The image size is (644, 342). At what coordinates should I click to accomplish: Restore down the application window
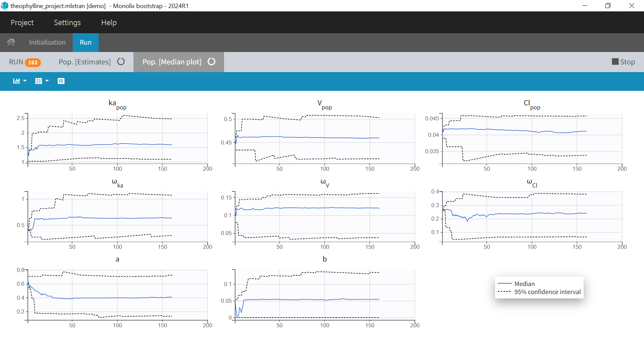coord(608,6)
